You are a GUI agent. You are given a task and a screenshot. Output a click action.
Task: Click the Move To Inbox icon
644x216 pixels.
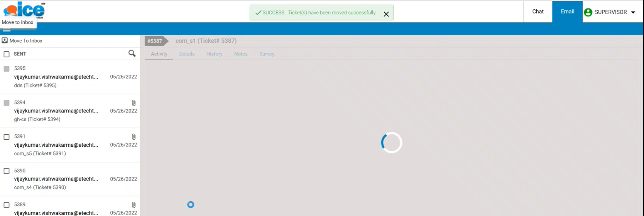coord(5,40)
